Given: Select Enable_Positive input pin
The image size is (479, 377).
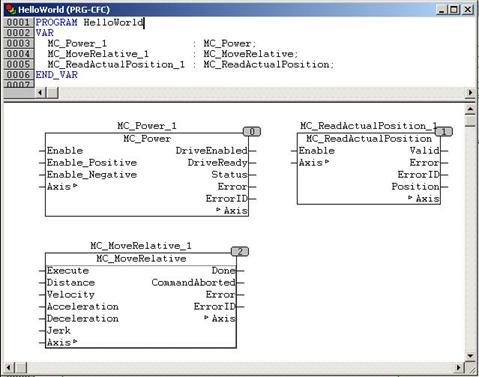Looking at the screenshot, I should 92,163.
